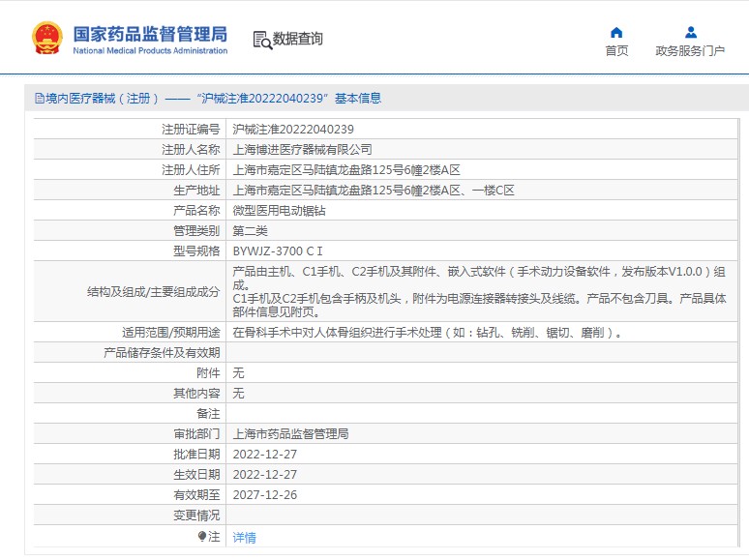749x560 pixels.
Task: Click the 结构及组成/主要组成成分 label
Action: 153,292
